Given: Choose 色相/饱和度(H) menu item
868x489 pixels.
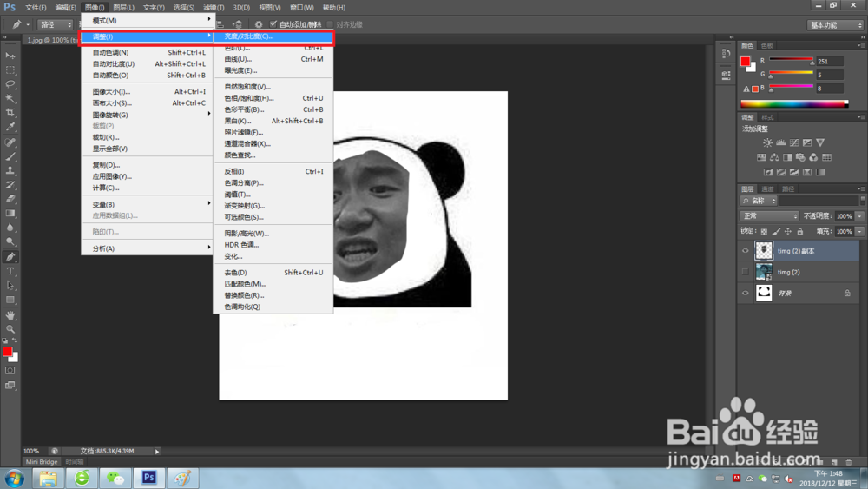Looking at the screenshot, I should tap(273, 98).
